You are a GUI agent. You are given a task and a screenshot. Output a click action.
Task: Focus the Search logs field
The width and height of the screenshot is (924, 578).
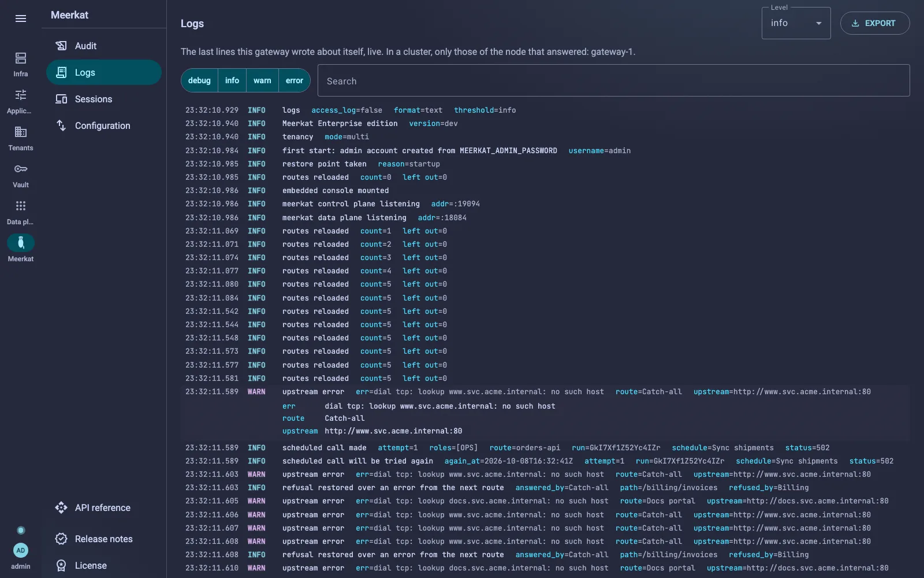pos(614,80)
